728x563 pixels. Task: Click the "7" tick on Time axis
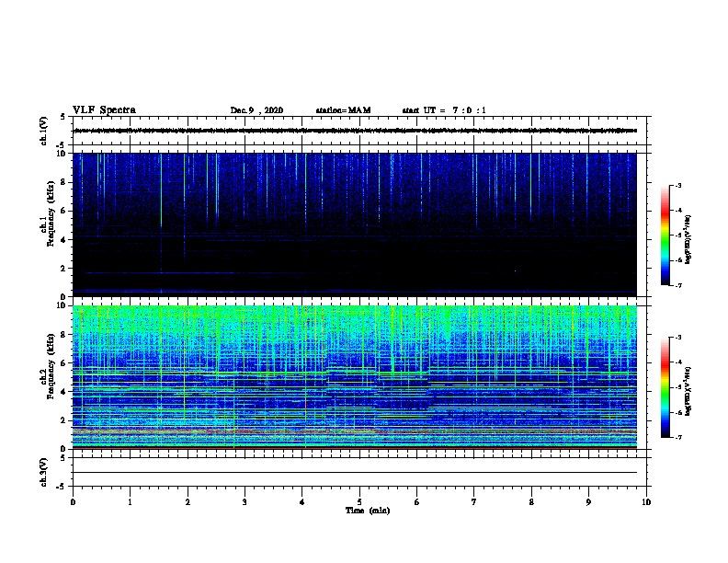point(474,501)
